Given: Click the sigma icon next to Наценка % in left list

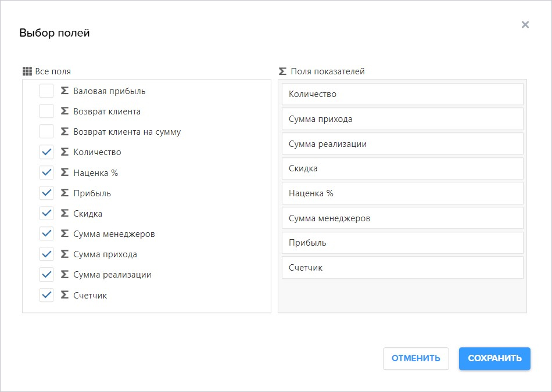Looking at the screenshot, I should tap(64, 172).
